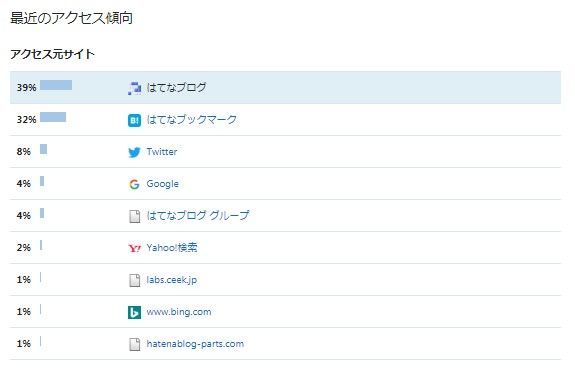Click the 32% percentage value

point(26,120)
